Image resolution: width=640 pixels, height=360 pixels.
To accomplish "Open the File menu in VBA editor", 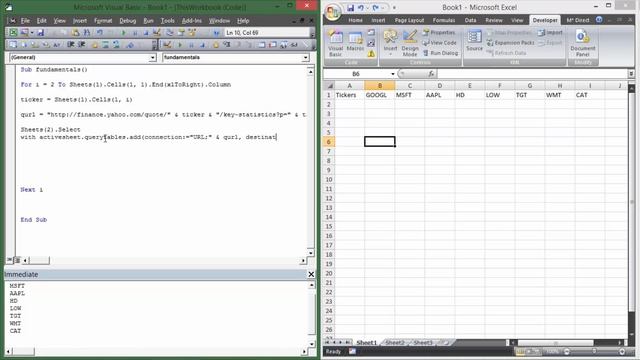I will tap(25, 20).
